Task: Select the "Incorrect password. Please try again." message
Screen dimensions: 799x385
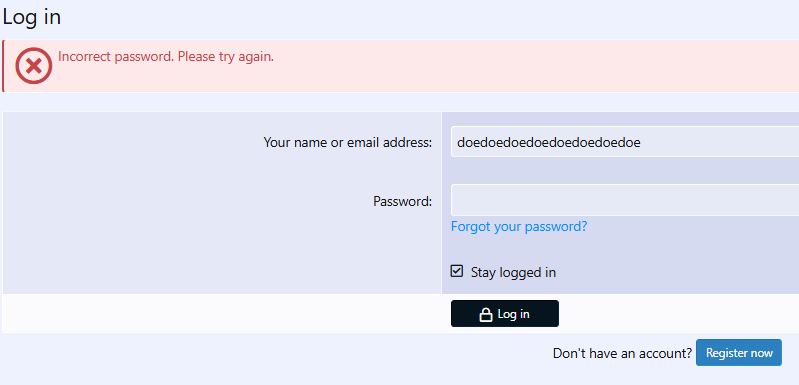Action: [166, 57]
